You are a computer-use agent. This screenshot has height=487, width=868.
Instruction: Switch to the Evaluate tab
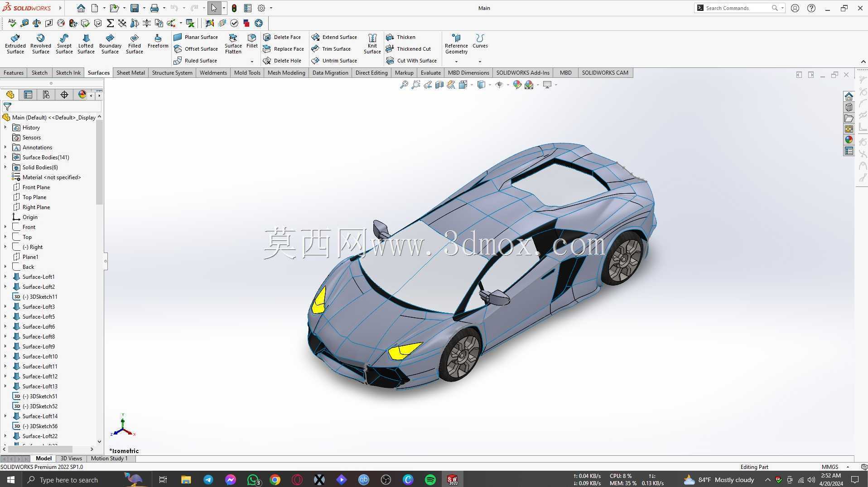click(430, 73)
